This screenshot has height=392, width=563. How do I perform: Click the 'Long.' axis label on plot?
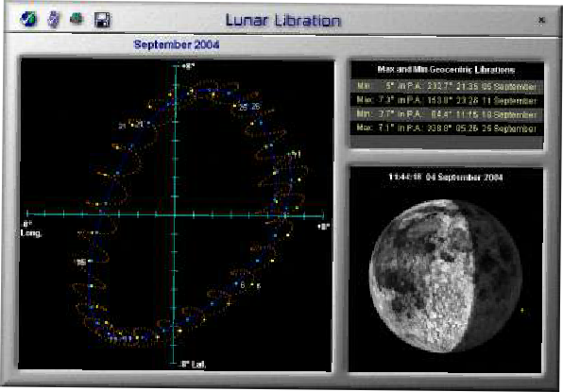click(x=31, y=233)
